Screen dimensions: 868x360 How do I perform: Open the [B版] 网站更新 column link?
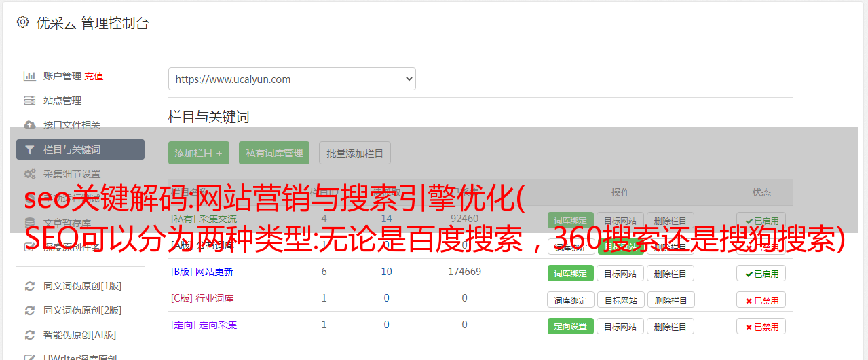pyautogui.click(x=202, y=272)
